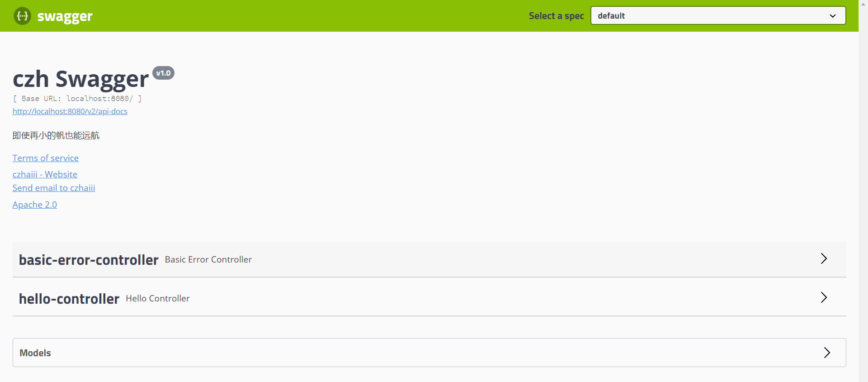Expand the hello-controller section arrow
This screenshot has height=382, width=868.
[x=824, y=297]
